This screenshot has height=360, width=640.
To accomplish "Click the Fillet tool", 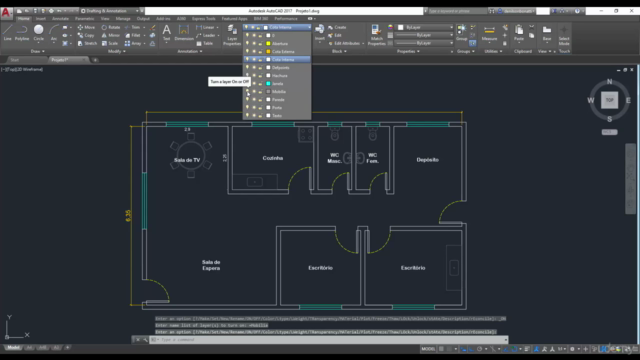I will point(132,36).
